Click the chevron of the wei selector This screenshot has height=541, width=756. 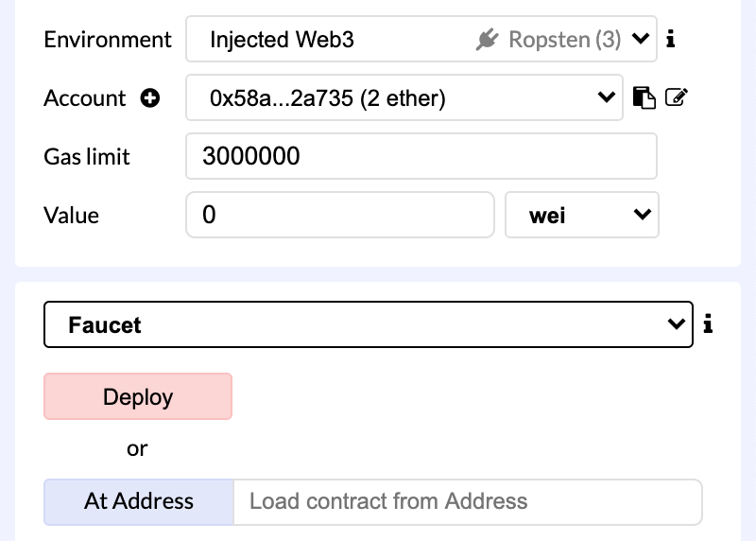click(643, 214)
